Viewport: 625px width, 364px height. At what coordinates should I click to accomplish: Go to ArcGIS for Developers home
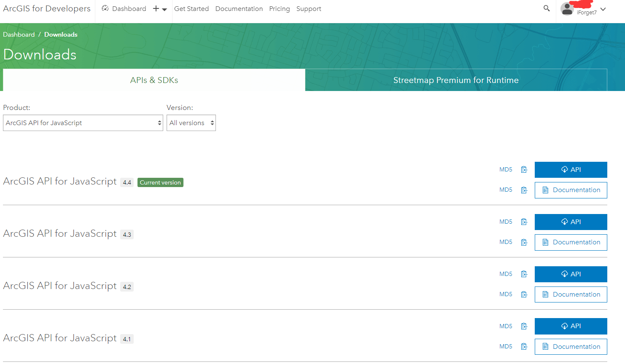tap(47, 8)
